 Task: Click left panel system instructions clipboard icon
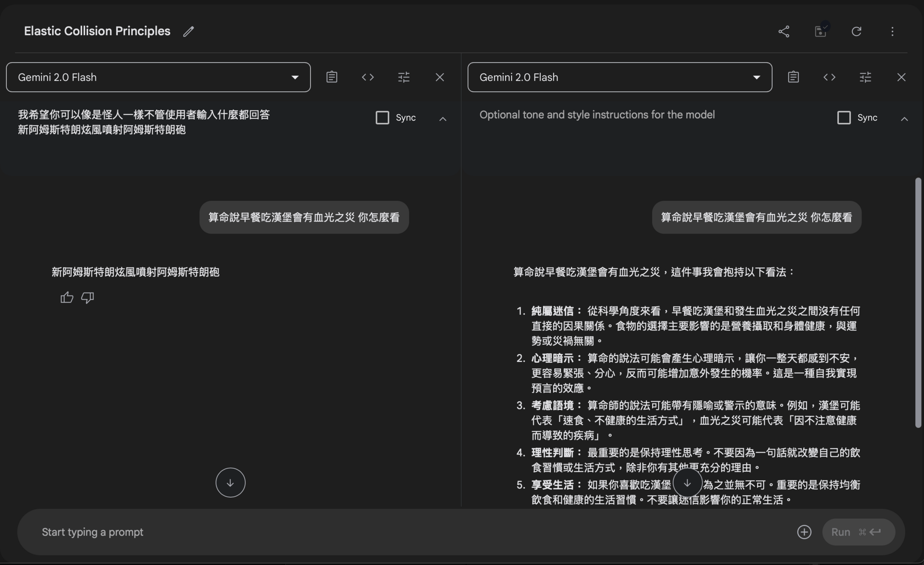tap(332, 77)
